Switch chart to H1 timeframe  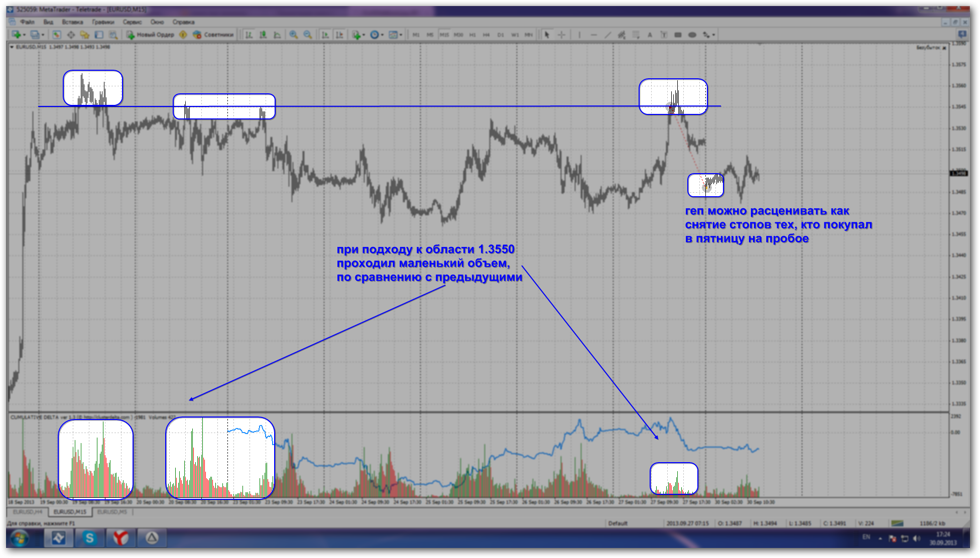(472, 35)
